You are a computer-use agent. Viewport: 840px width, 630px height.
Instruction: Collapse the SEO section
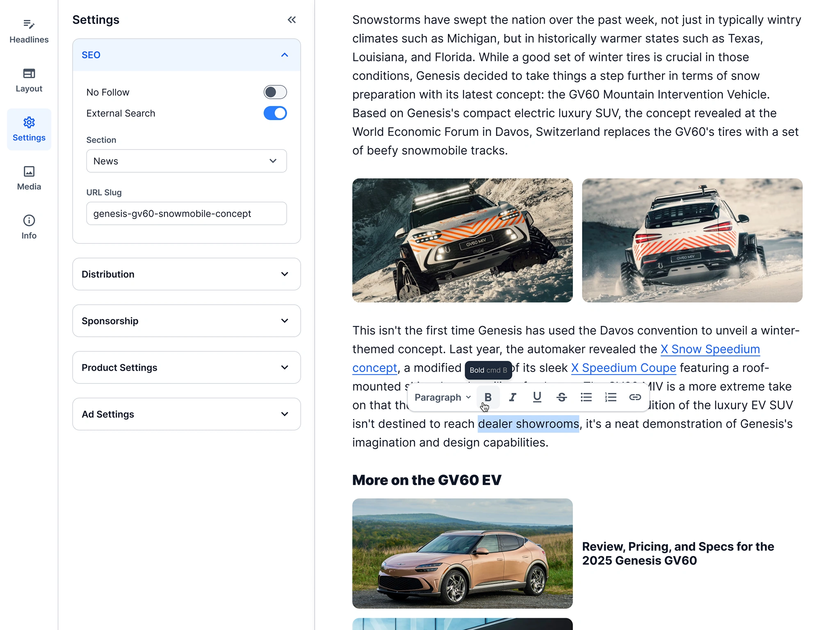pos(285,55)
